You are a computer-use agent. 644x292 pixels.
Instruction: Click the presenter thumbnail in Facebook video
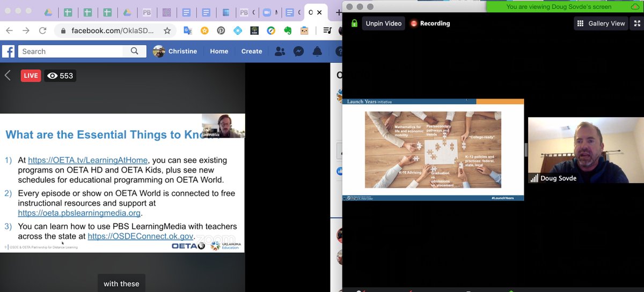coord(223,126)
